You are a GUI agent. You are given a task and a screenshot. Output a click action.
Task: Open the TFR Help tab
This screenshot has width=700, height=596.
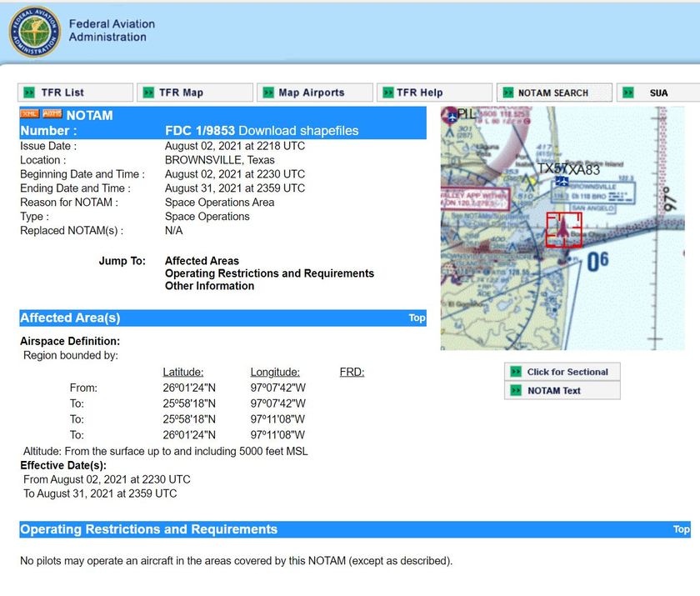tap(434, 93)
